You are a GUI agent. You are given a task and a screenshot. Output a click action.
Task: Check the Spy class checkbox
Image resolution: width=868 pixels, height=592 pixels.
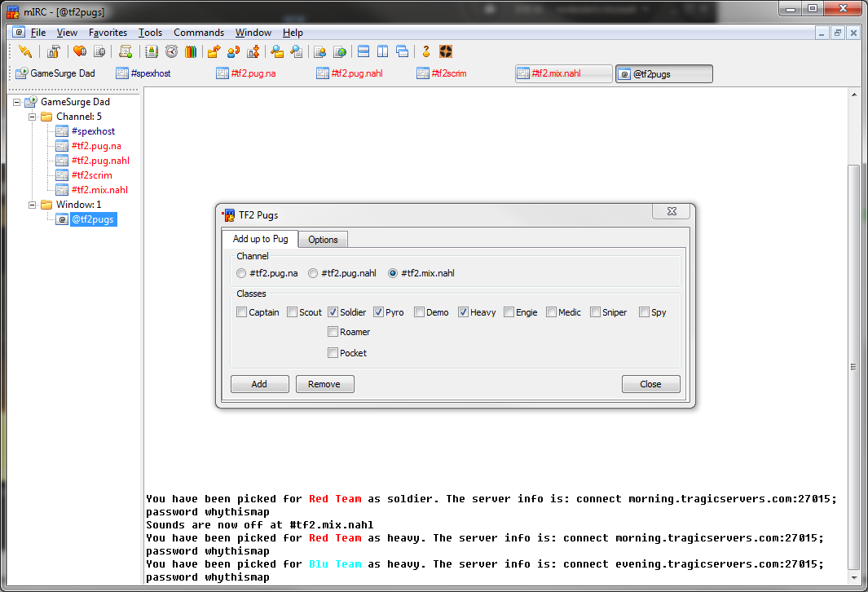(x=644, y=312)
